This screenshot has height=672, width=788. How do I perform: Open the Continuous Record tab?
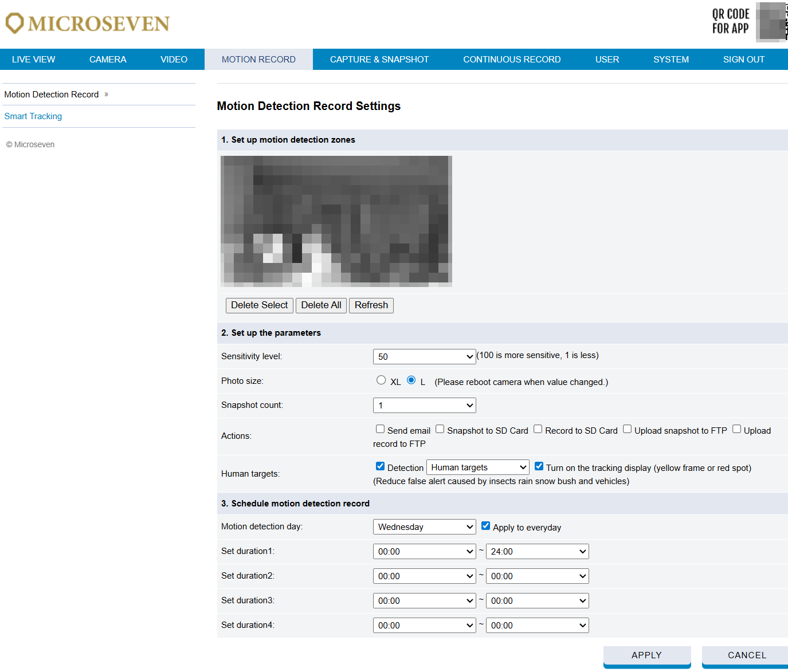(x=512, y=60)
